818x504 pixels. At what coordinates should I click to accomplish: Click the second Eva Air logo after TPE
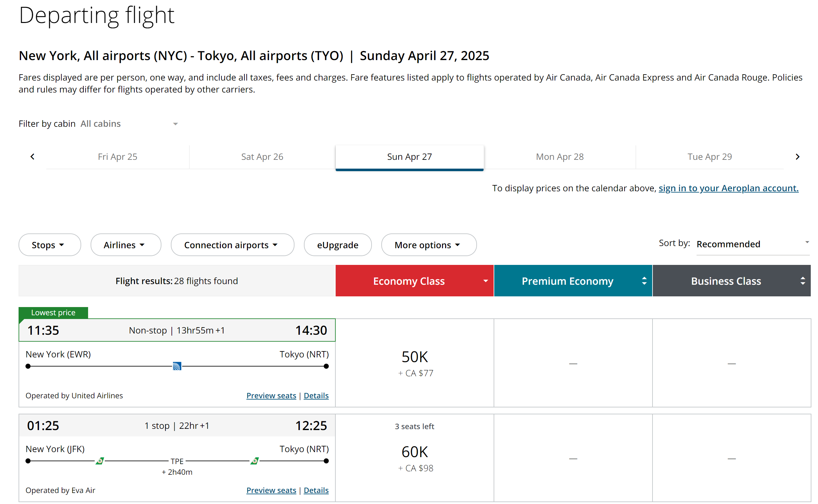[x=255, y=461]
